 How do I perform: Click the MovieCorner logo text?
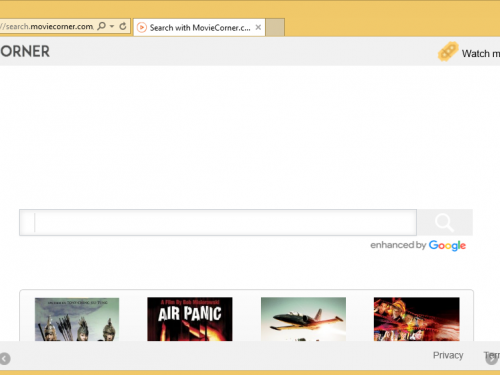pyautogui.click(x=25, y=51)
